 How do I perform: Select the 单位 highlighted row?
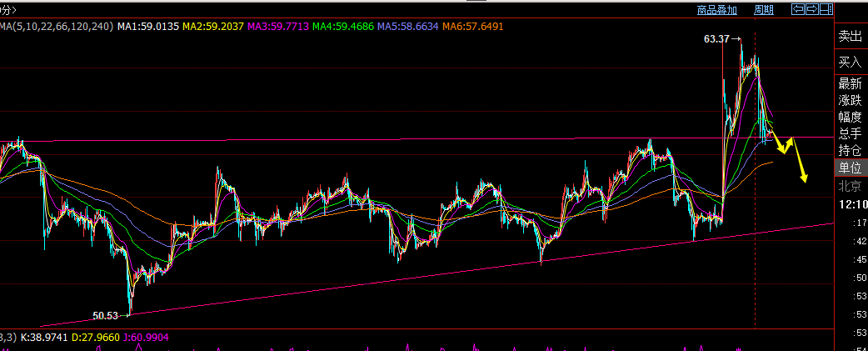851,168
